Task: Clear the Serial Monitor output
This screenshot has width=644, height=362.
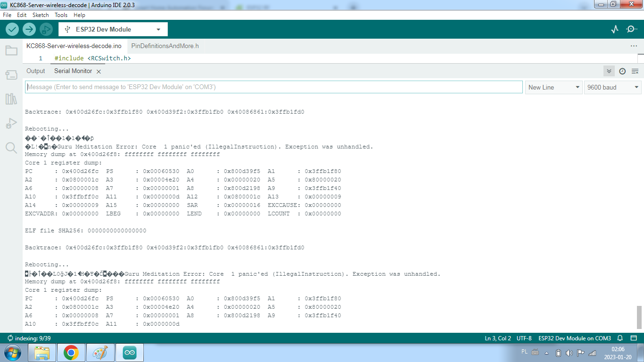Action: [635, 71]
